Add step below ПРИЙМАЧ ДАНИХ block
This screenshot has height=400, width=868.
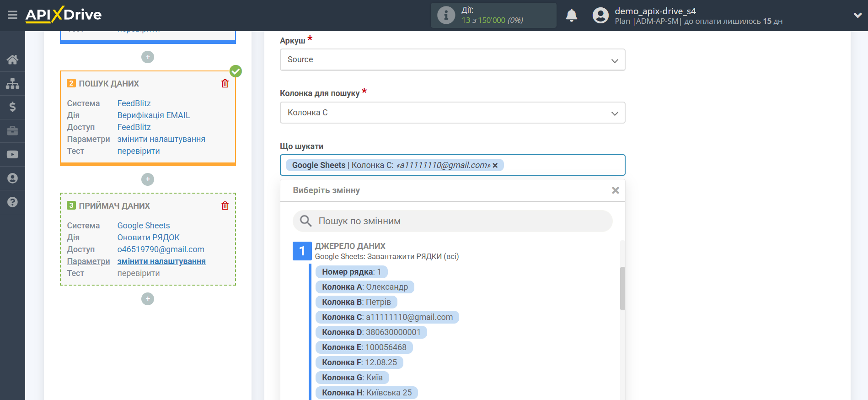click(x=148, y=299)
